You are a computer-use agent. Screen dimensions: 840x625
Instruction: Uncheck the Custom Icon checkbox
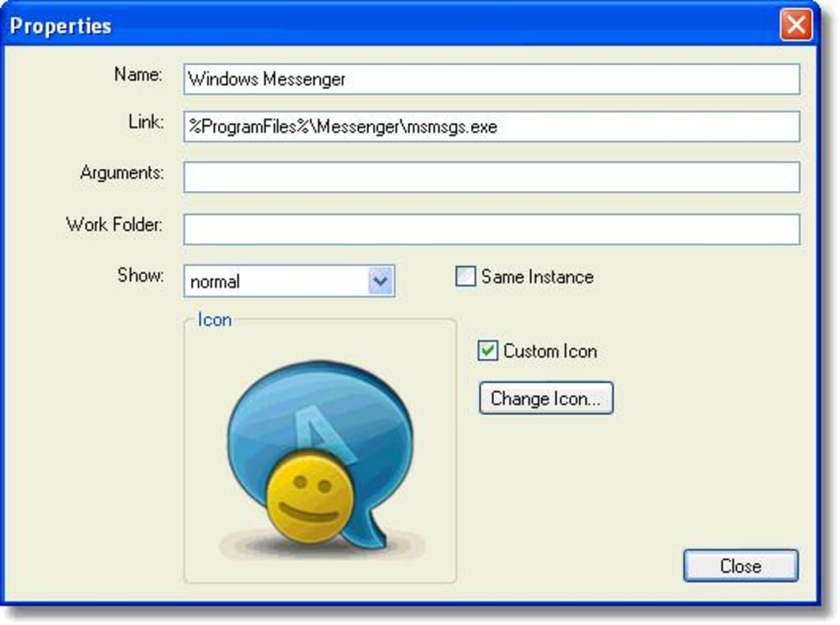tap(488, 351)
